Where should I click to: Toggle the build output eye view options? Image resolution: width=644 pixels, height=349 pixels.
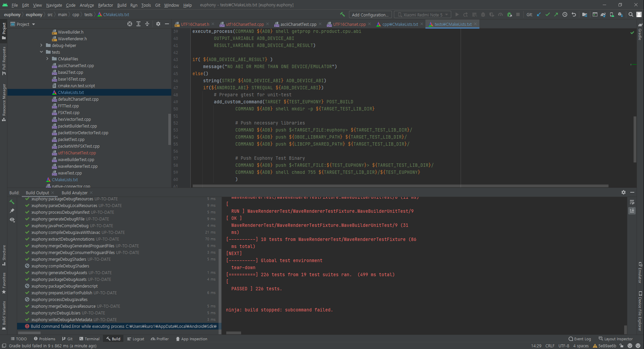(x=12, y=220)
